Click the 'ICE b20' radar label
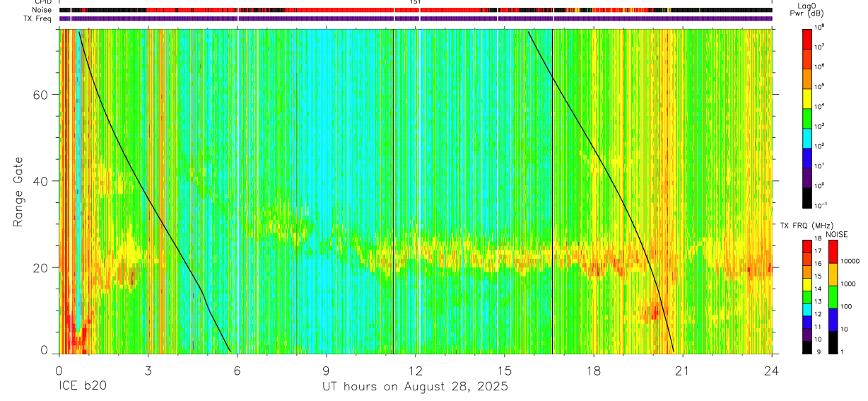Viewport: 868px width, 401px height. coord(83,387)
